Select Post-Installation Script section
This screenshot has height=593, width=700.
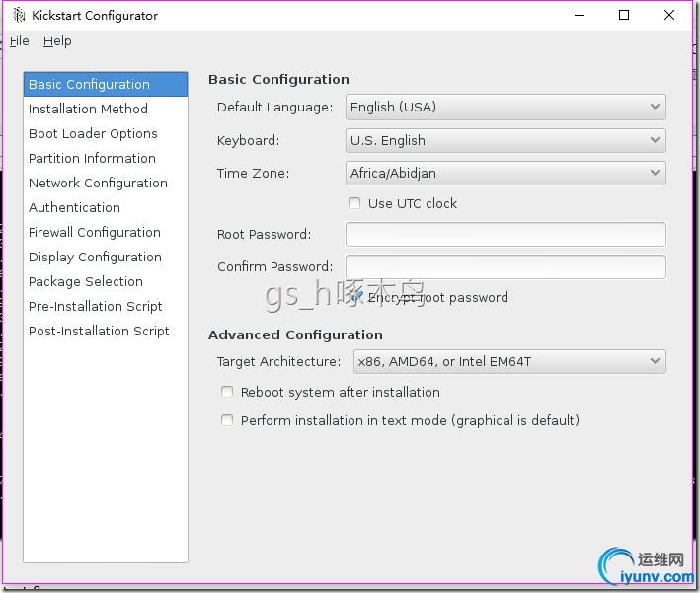point(106,332)
